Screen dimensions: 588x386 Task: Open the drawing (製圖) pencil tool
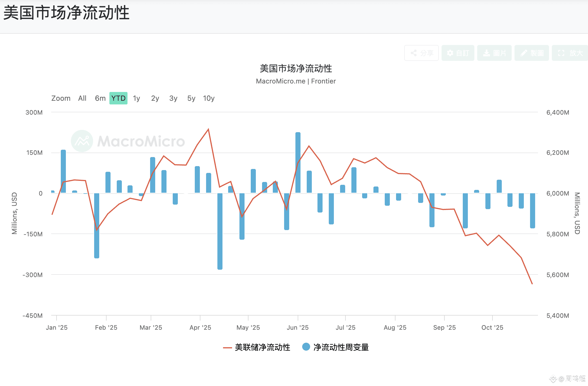tap(531, 53)
